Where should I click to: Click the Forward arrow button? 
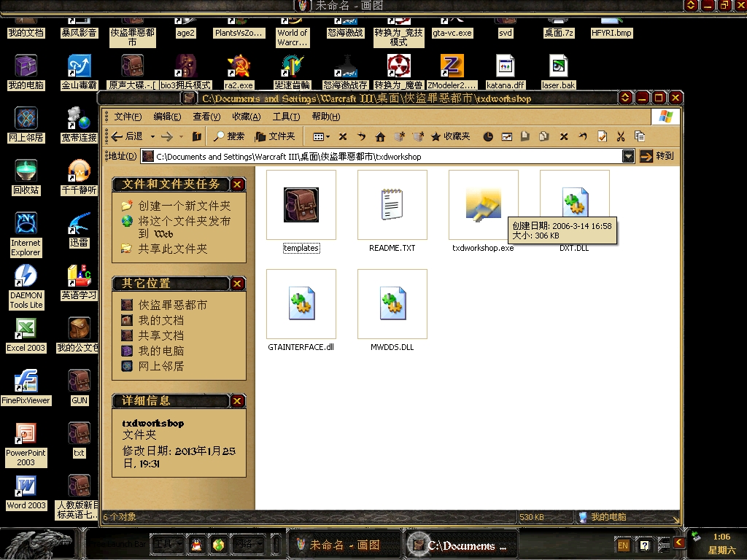tap(167, 136)
